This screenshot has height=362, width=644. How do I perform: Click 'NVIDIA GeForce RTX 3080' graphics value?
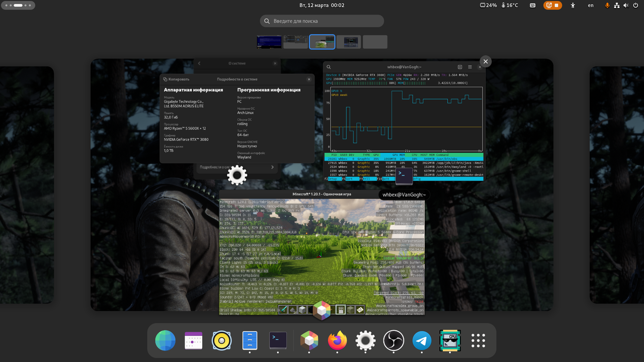pos(186,139)
